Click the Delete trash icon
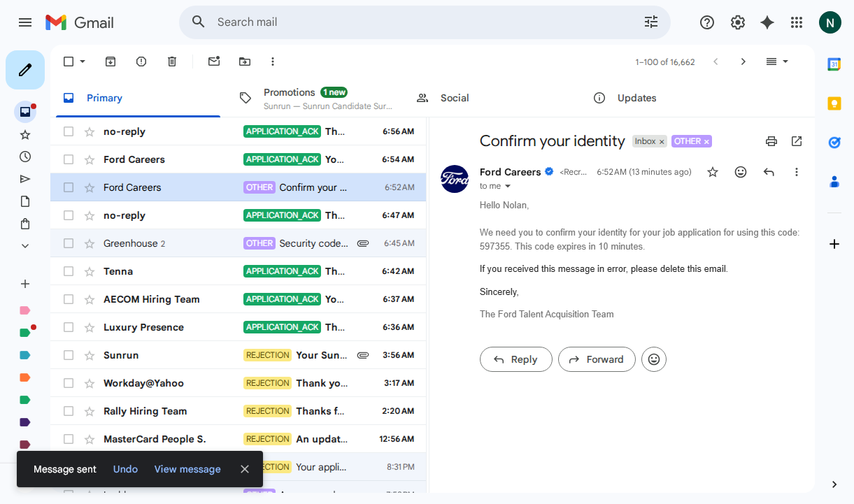Image resolution: width=854 pixels, height=504 pixels. tap(172, 62)
